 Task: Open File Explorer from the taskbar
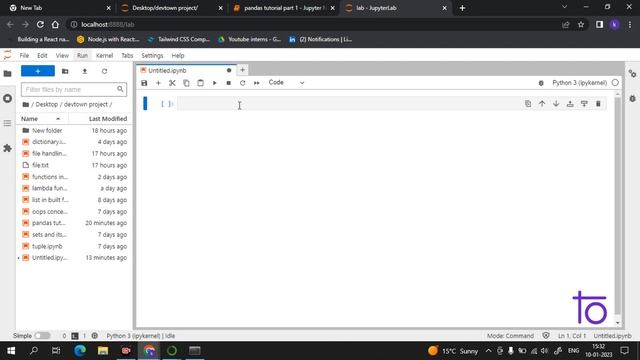103,351
